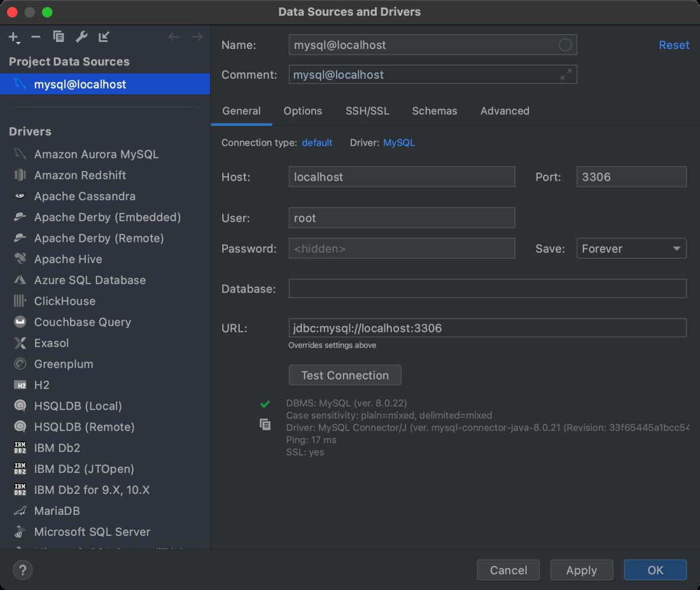Click the Test Connection button

coord(345,375)
